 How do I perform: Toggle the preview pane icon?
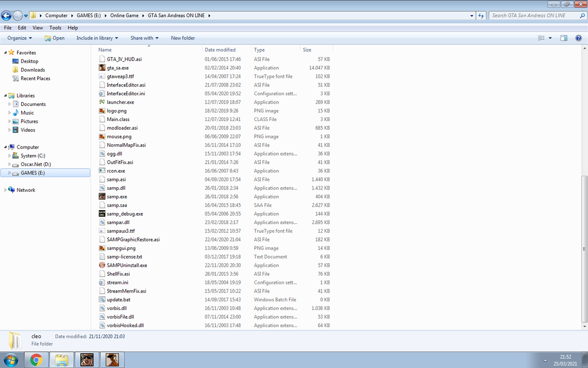(564, 38)
